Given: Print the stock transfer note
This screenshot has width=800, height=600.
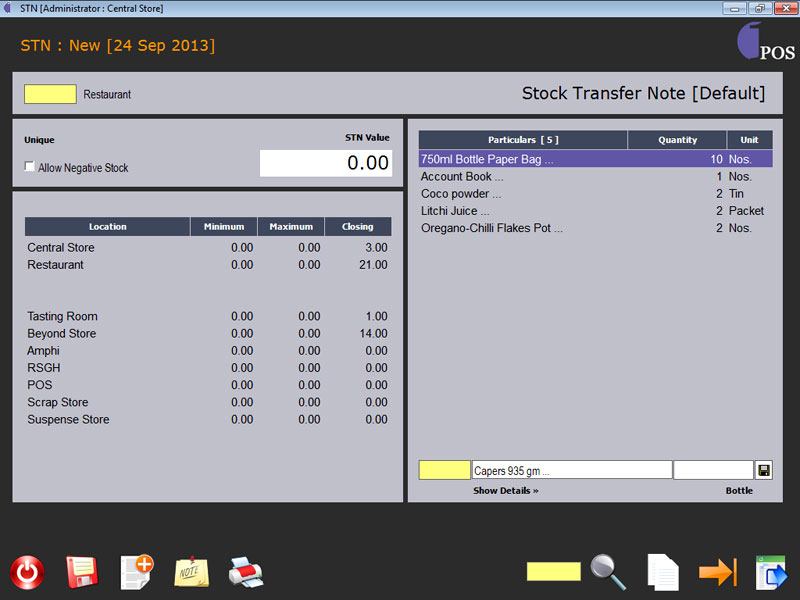Looking at the screenshot, I should pos(246,572).
